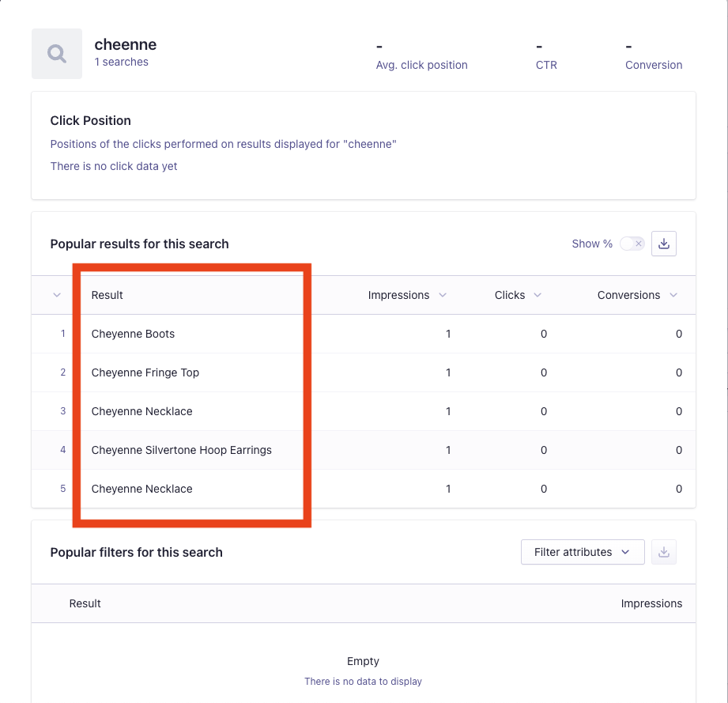Toggle the Show % switch
This screenshot has width=728, height=703.
(632, 244)
